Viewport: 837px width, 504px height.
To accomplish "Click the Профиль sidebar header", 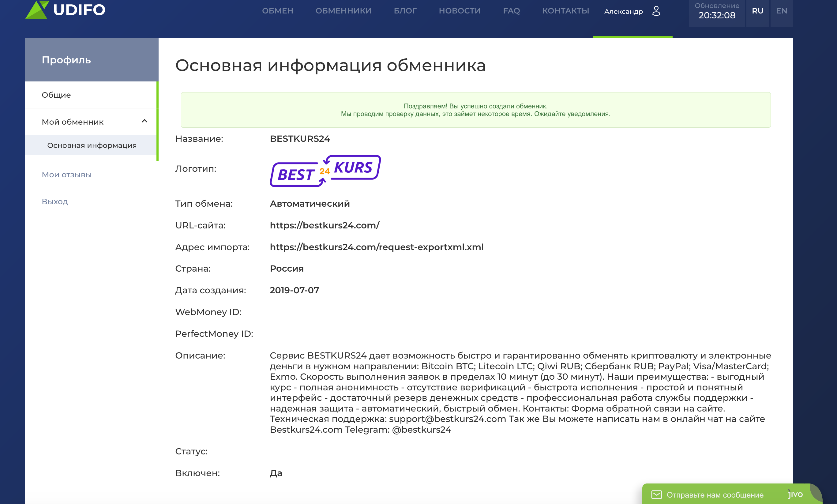I will point(92,60).
